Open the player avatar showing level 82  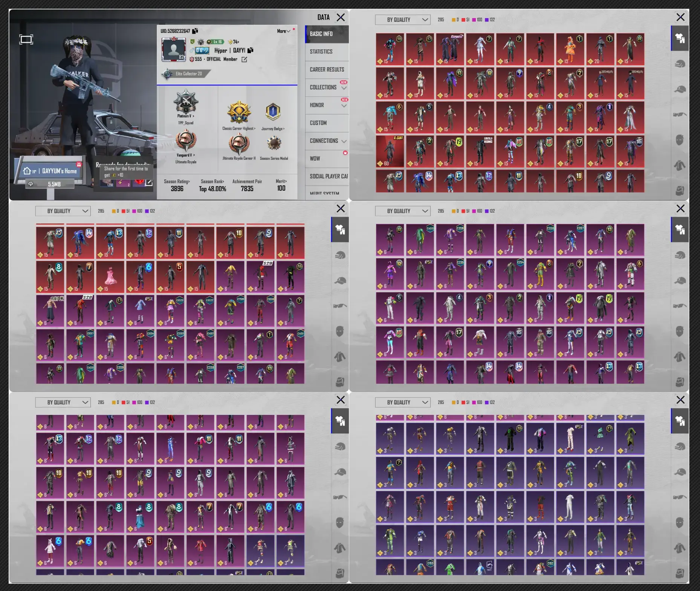(x=174, y=50)
